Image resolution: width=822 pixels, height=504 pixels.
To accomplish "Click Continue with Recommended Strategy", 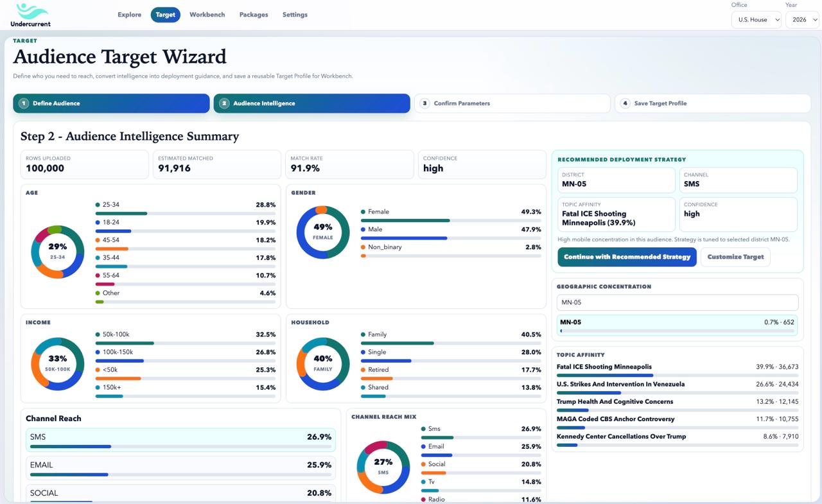I will 627,257.
